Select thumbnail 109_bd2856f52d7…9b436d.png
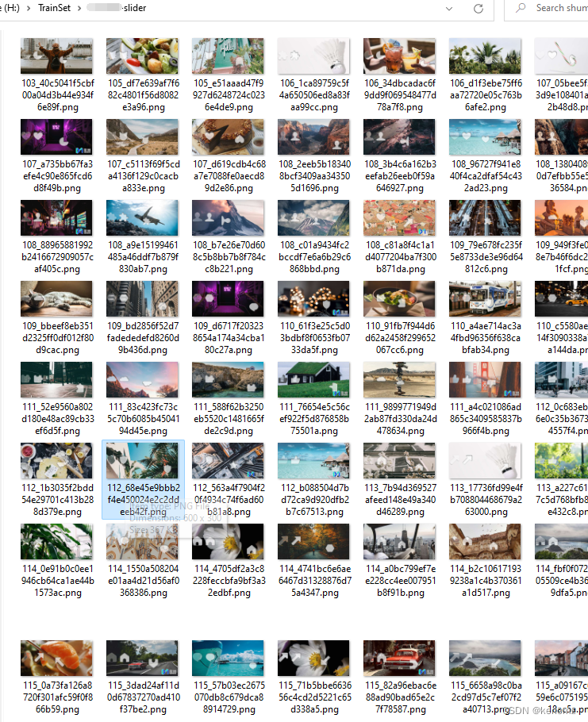 (x=142, y=299)
